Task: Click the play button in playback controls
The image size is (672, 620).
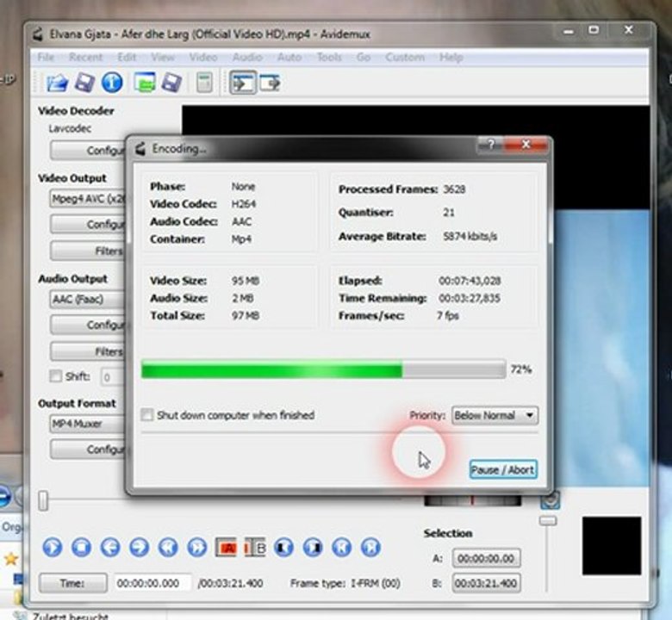Action: [53, 547]
